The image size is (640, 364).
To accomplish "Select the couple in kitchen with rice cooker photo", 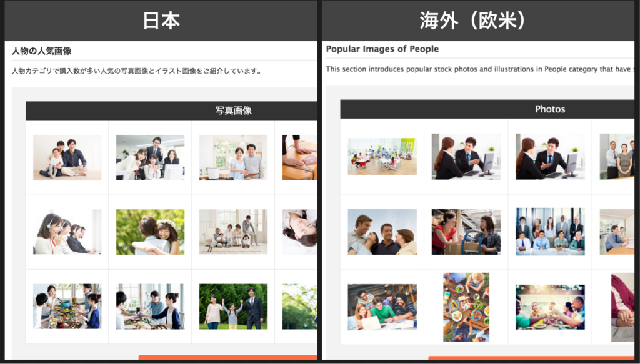I will click(x=234, y=157).
